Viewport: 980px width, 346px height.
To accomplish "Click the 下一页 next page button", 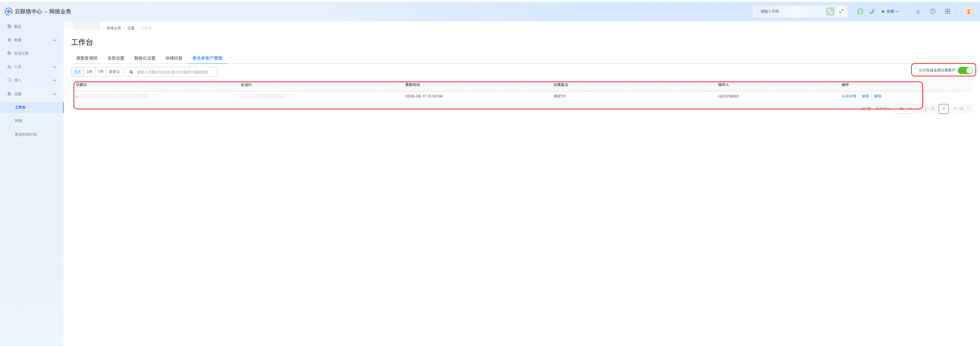I will pyautogui.click(x=961, y=109).
